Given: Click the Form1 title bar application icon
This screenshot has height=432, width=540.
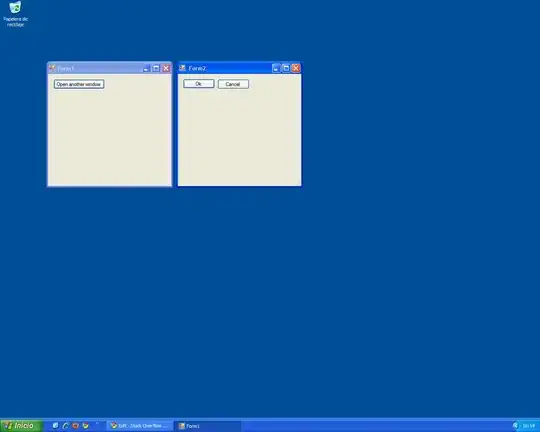Looking at the screenshot, I should pos(52,68).
